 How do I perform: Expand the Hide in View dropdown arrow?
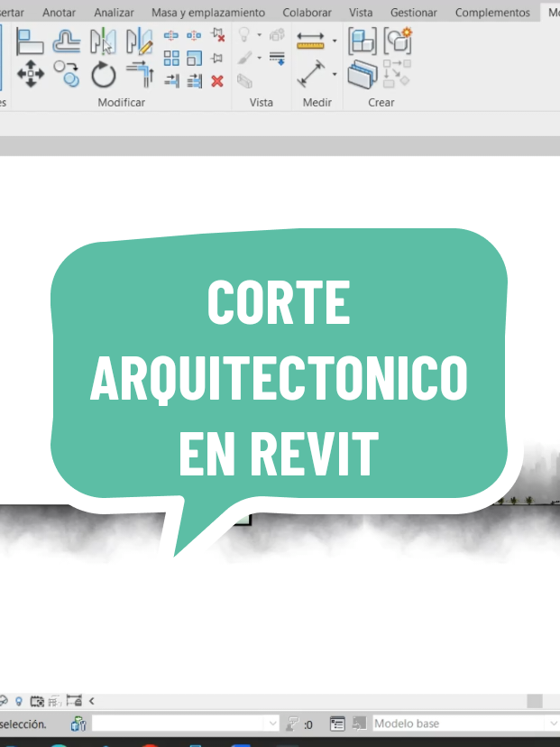(x=260, y=35)
